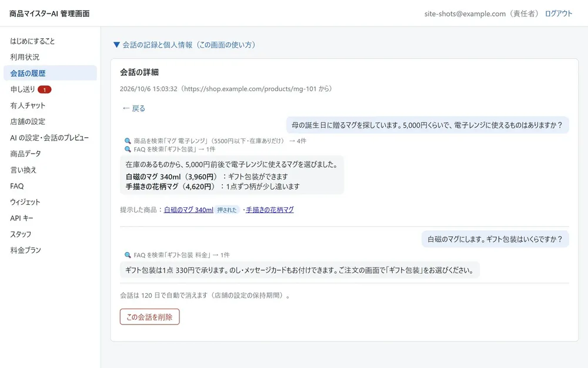Viewport: 588px width, 368px height.
Task: Click reply ギフト包装は1点 330円で承ります
Action: [300, 270]
